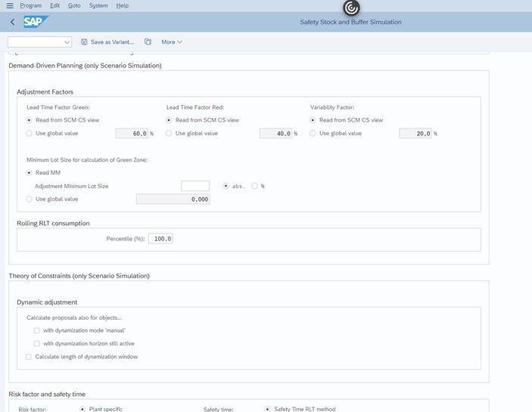Image resolution: width=532 pixels, height=412 pixels.
Task: Select Plant specific risk factor radio
Action: coord(82,409)
